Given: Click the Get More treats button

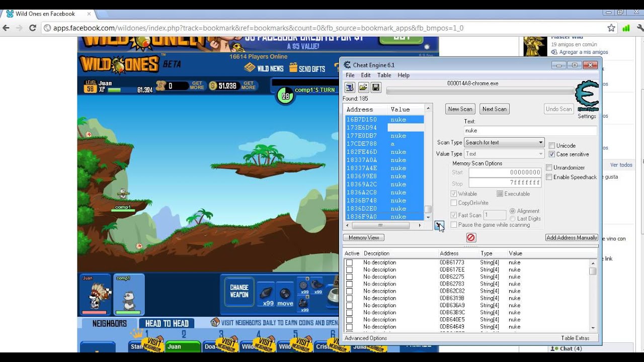Looking at the screenshot, I should [x=197, y=85].
